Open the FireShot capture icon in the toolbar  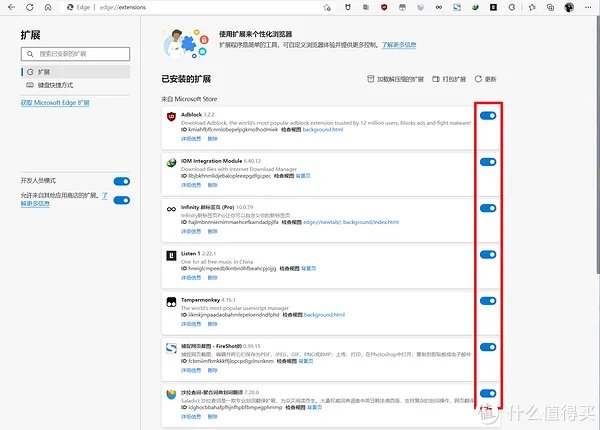coord(457,7)
